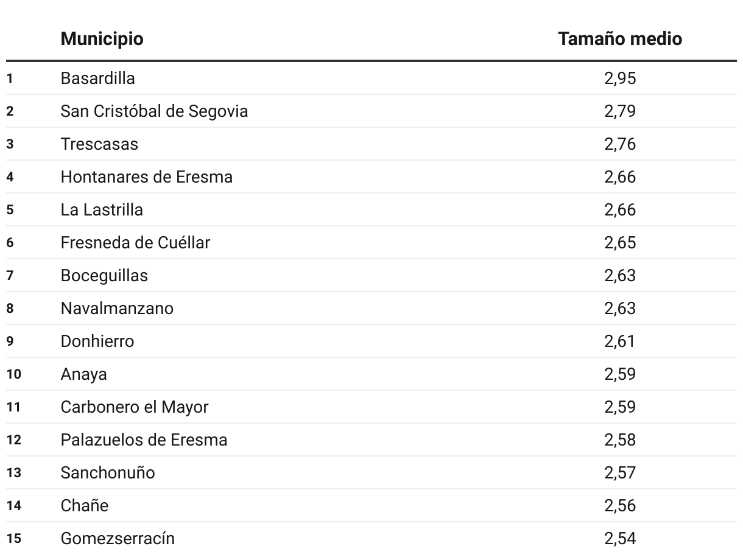
Task: Click Anaya in the list
Action: 83,374
